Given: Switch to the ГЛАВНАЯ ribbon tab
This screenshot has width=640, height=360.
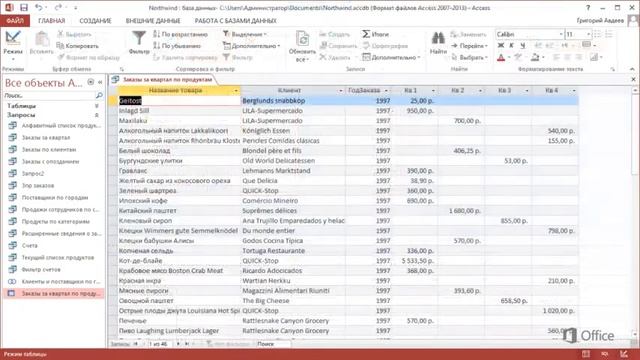Looking at the screenshot, I should [51, 20].
